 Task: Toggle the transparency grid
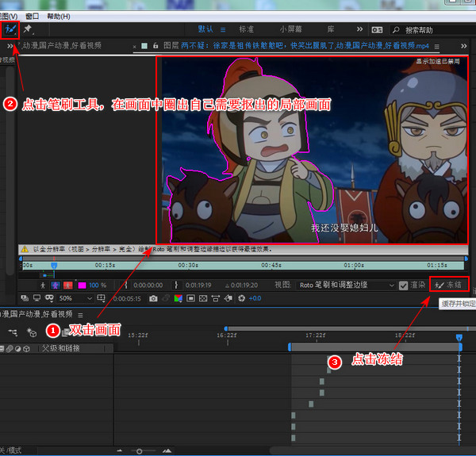click(203, 298)
